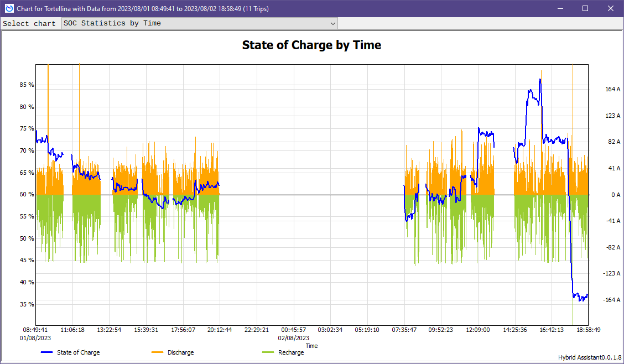Click the 85 % axis label
Screen dimensions: 624x364
click(27, 85)
